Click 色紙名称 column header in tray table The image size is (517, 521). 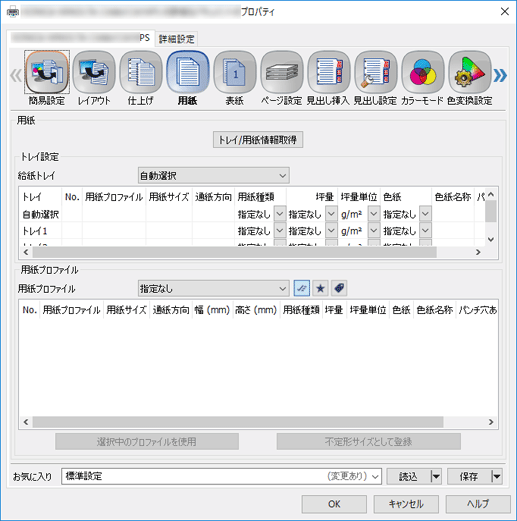(453, 197)
